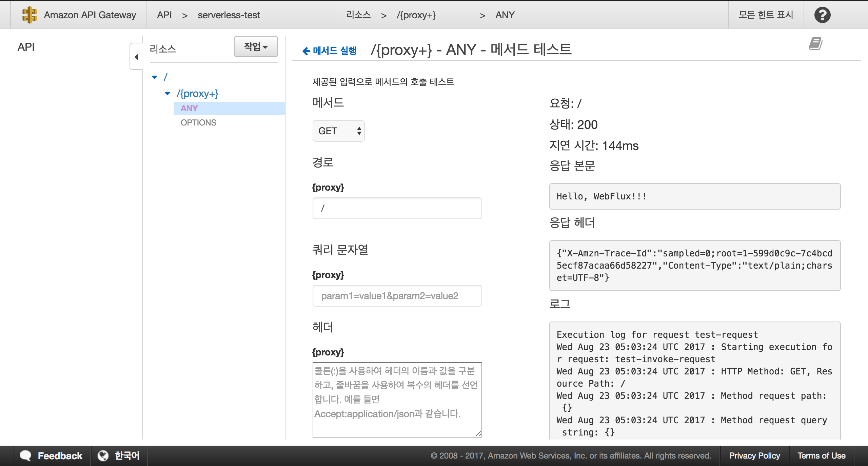
Task: Click the Amazon API Gateway logo icon
Action: coord(29,15)
